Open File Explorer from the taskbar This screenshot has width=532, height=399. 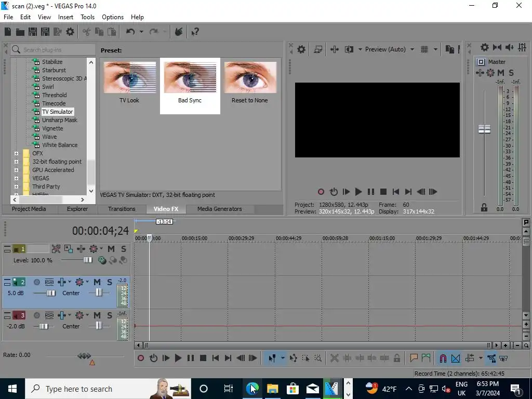pyautogui.click(x=272, y=389)
